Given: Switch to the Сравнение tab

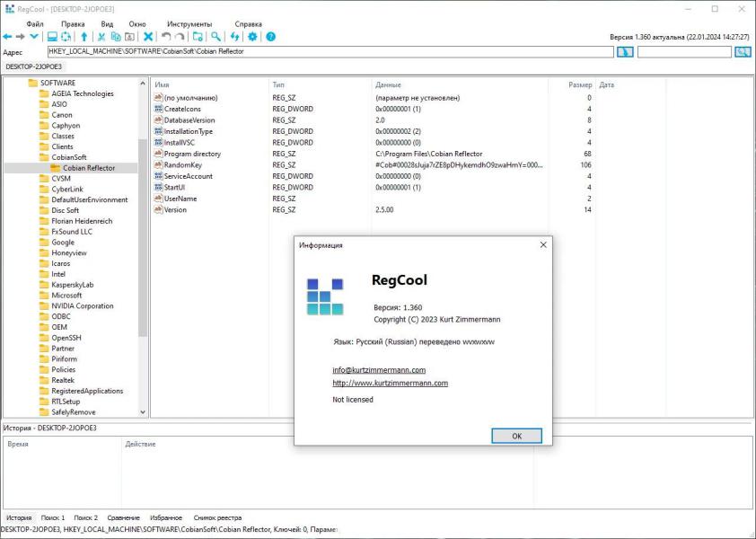Looking at the screenshot, I should click(x=123, y=517).
